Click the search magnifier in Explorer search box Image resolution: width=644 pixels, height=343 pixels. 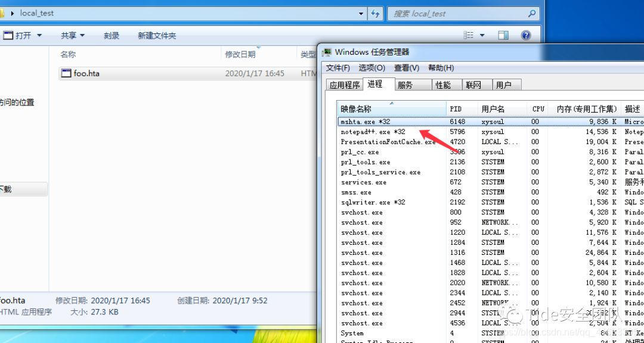(531, 14)
